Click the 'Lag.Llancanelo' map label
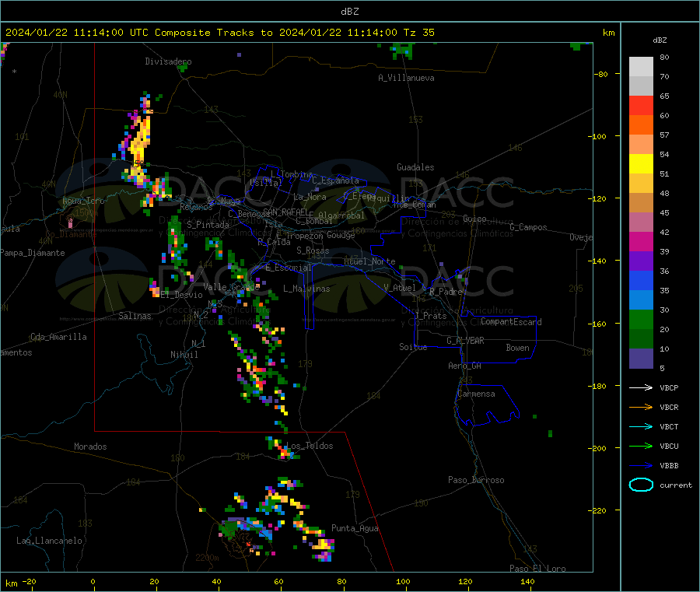Viewport: 700px width, 592px height. (50, 541)
